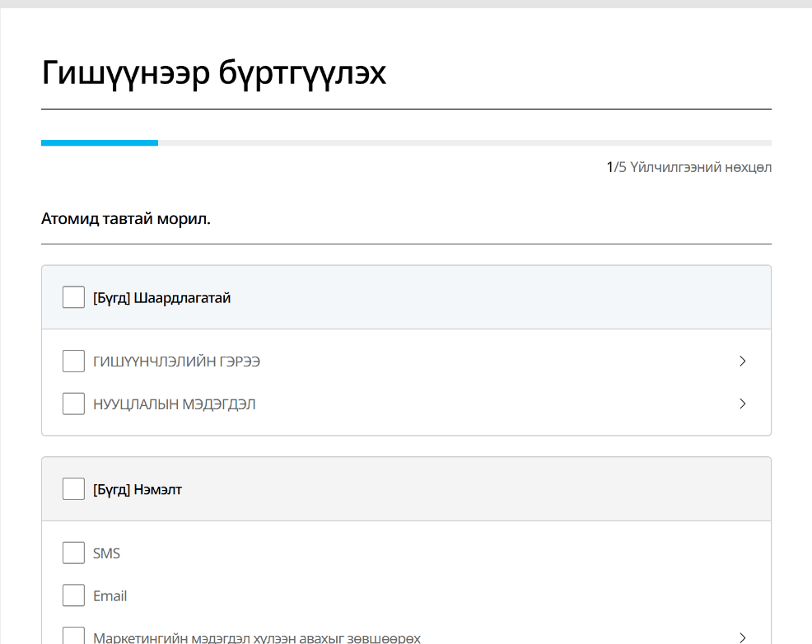Expand НУУЦЛАЛЫН МЭДЭГДЭЛ details chevron
The height and width of the screenshot is (644, 812).
pos(743,404)
